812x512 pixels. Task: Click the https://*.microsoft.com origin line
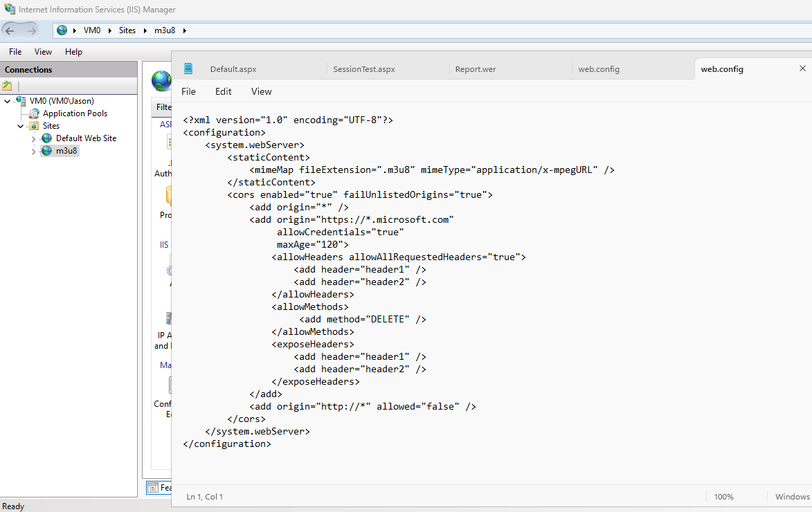(x=352, y=219)
